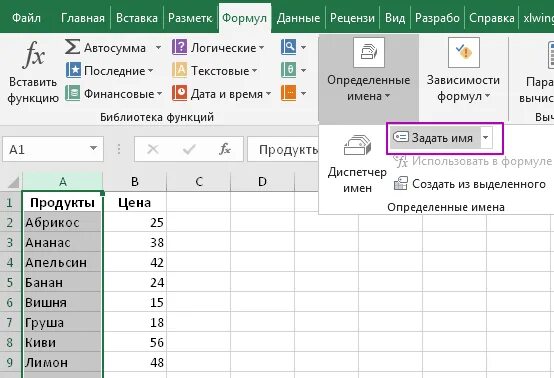554x378 pixels.
Task: Select column B header
Action: click(135, 182)
